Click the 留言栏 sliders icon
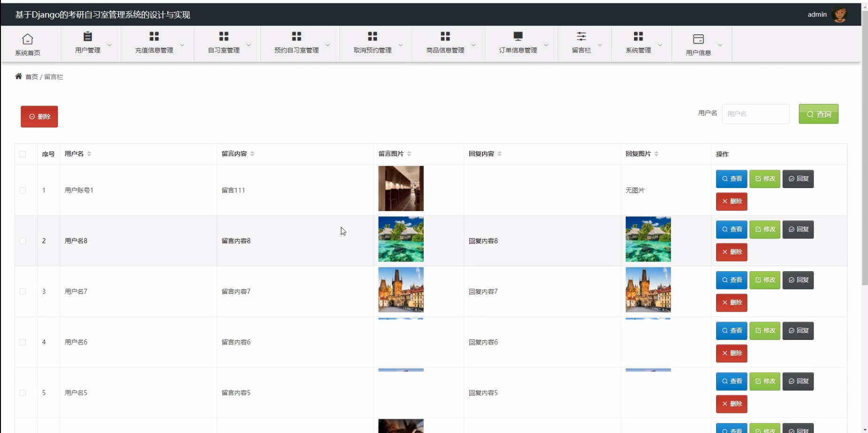Image resolution: width=868 pixels, height=433 pixels. (582, 36)
